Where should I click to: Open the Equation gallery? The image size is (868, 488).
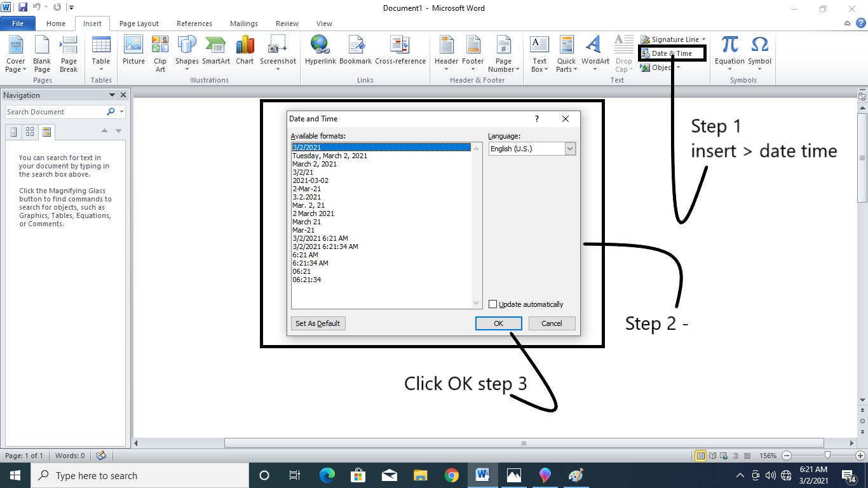tap(729, 55)
